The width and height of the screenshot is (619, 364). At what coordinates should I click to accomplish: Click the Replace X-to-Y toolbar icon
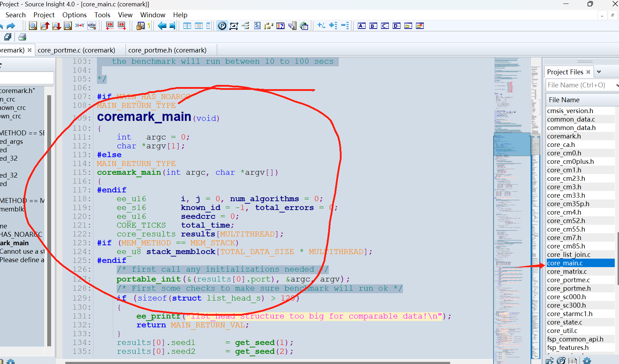80,26
